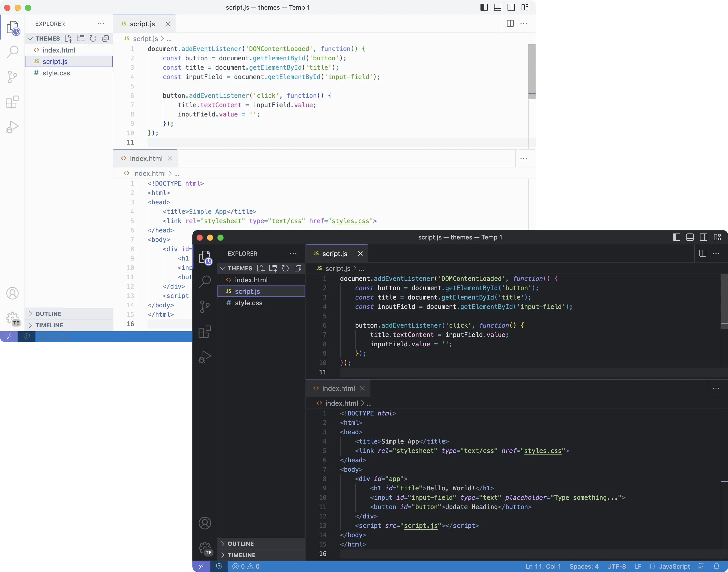Viewport: 728px width, 572px height.
Task: Expand OUTLINE section in dark window
Action: point(240,544)
